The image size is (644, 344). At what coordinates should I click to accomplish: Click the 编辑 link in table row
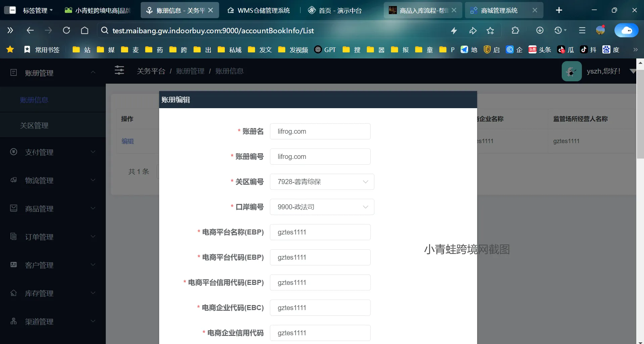[128, 141]
